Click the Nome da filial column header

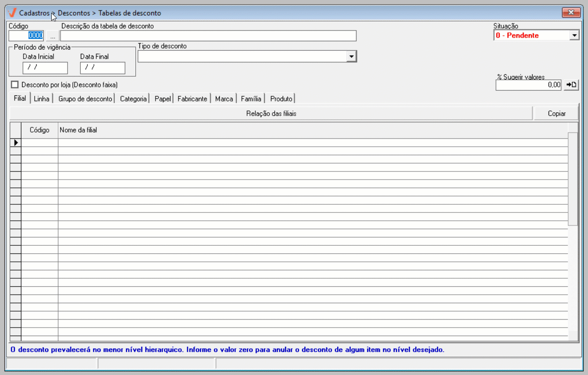313,130
